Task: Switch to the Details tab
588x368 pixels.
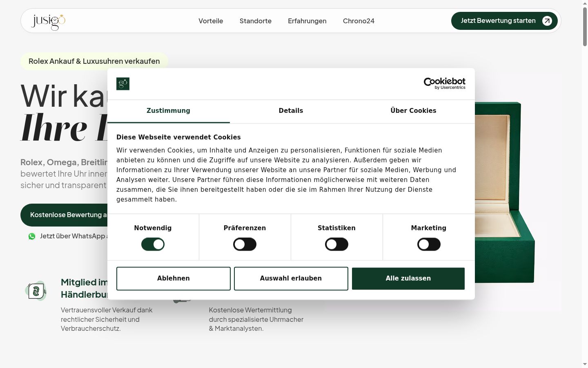Action: point(291,111)
